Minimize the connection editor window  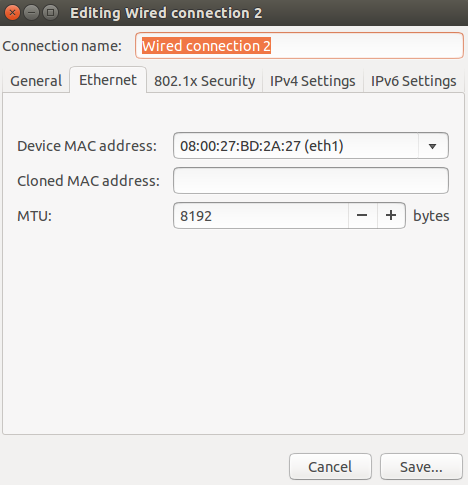coord(32,13)
